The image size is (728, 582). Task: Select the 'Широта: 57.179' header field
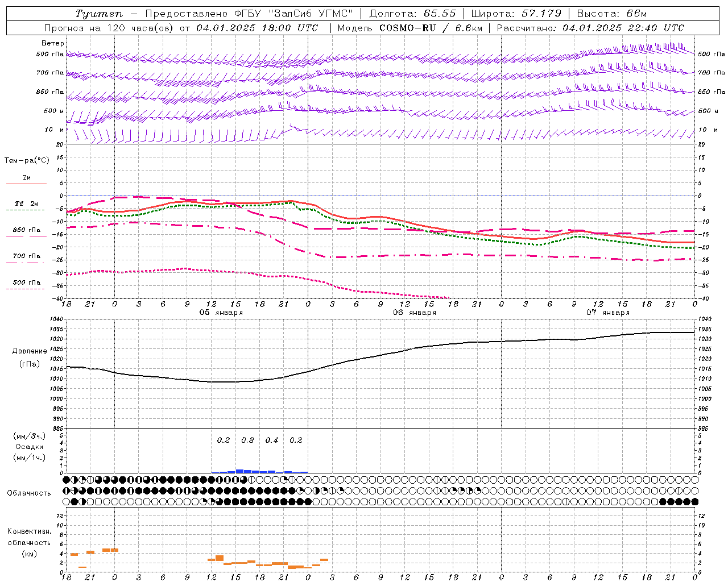pos(516,14)
